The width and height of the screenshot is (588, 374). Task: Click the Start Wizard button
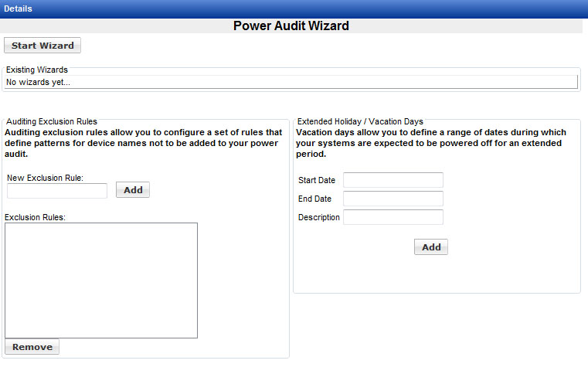[x=42, y=46]
